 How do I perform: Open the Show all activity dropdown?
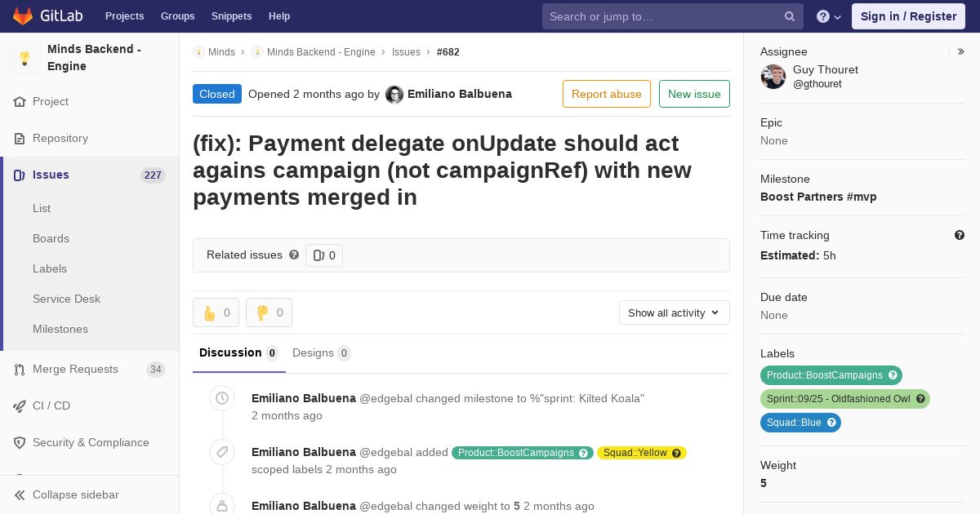[674, 312]
